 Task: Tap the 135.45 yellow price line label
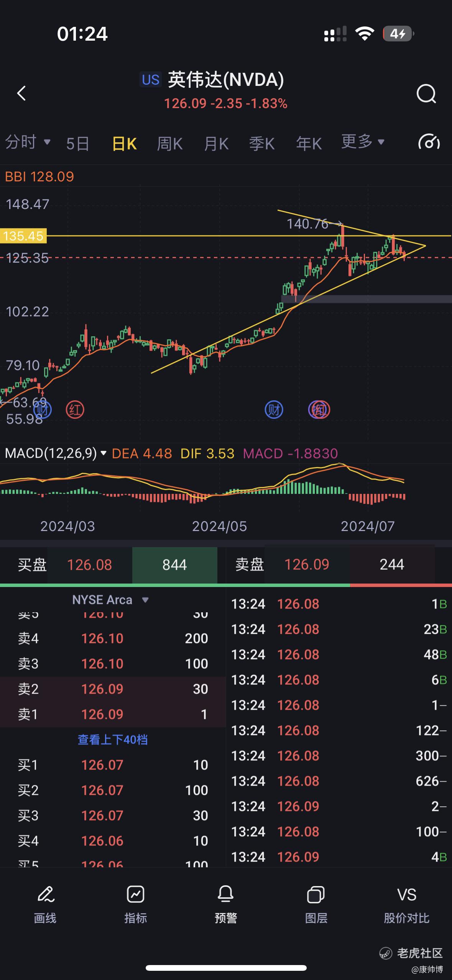[23, 236]
